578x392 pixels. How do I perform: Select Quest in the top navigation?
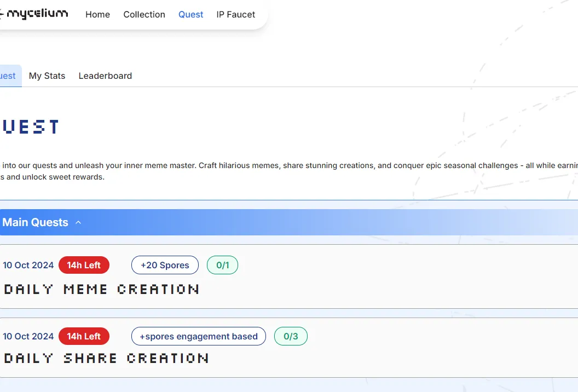click(190, 15)
